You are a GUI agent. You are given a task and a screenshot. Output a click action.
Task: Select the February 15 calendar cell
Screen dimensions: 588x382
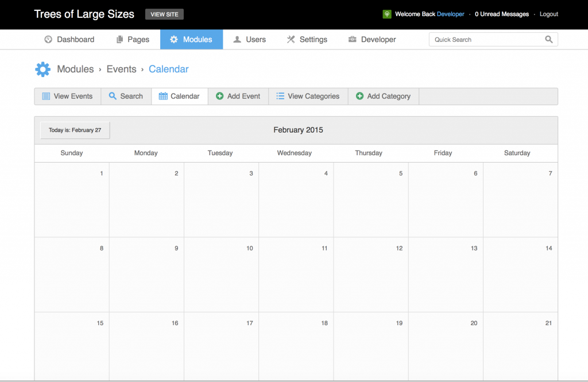coord(72,347)
